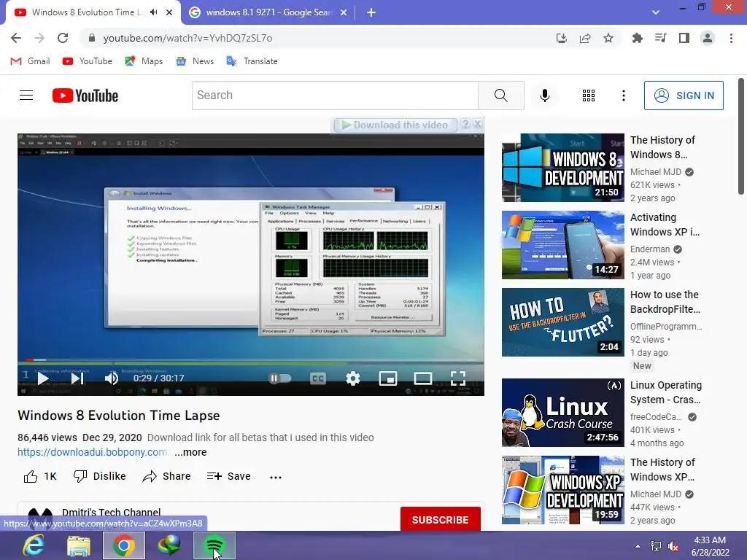Toggle the autoplay switch
Screen dimensions: 747x560
[x=279, y=378]
